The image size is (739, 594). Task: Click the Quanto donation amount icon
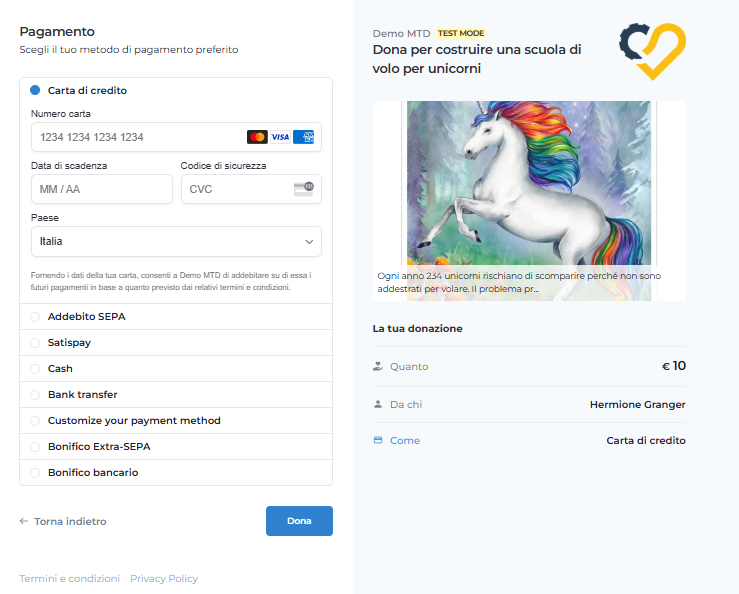pos(378,366)
